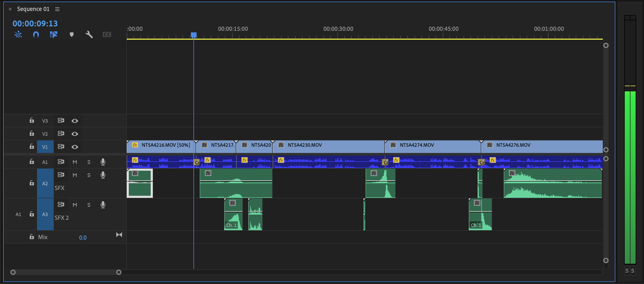Screen dimensions: 644x284
Task: Open Timeline Display Settings wrench
Action: pos(89,34)
